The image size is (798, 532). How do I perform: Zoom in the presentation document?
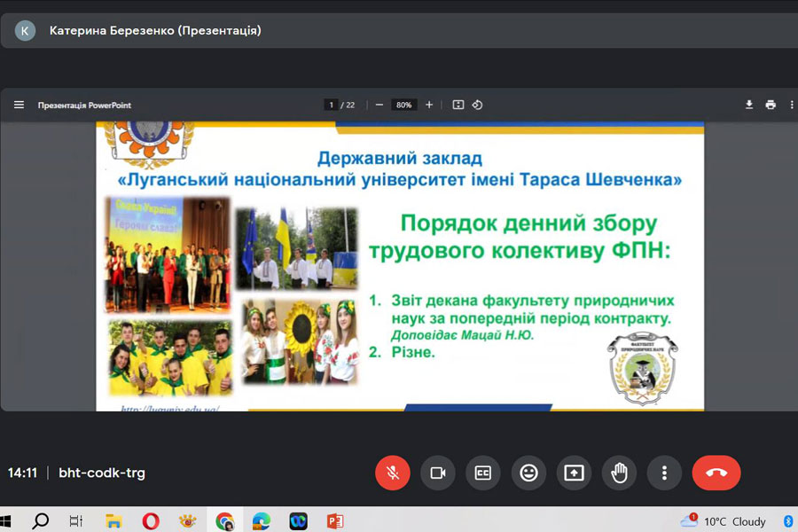pyautogui.click(x=429, y=105)
